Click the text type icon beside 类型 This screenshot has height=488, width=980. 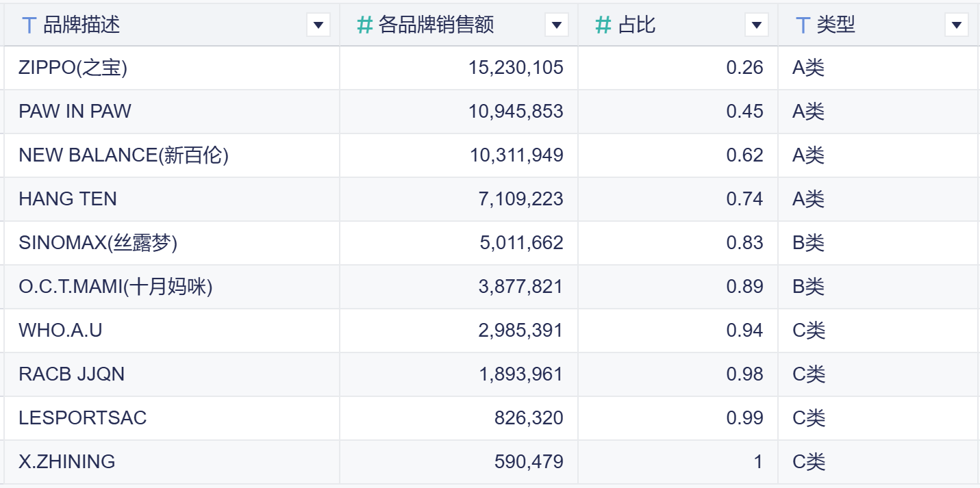(x=803, y=25)
